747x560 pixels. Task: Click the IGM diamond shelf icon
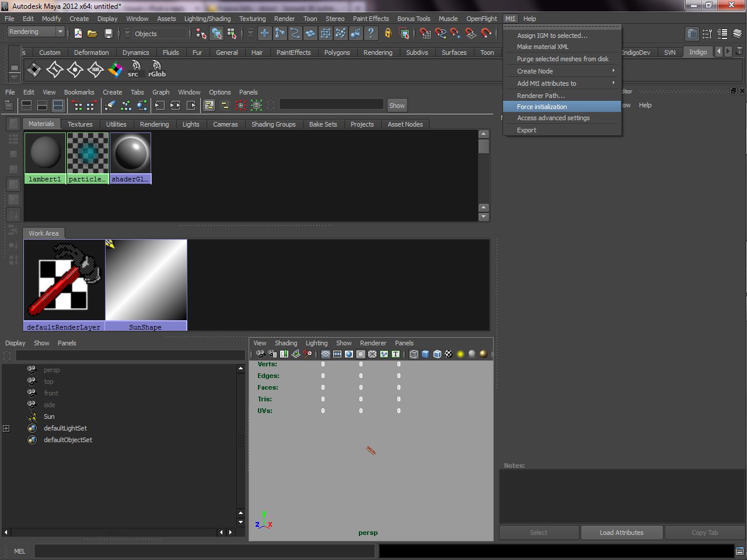point(95,70)
